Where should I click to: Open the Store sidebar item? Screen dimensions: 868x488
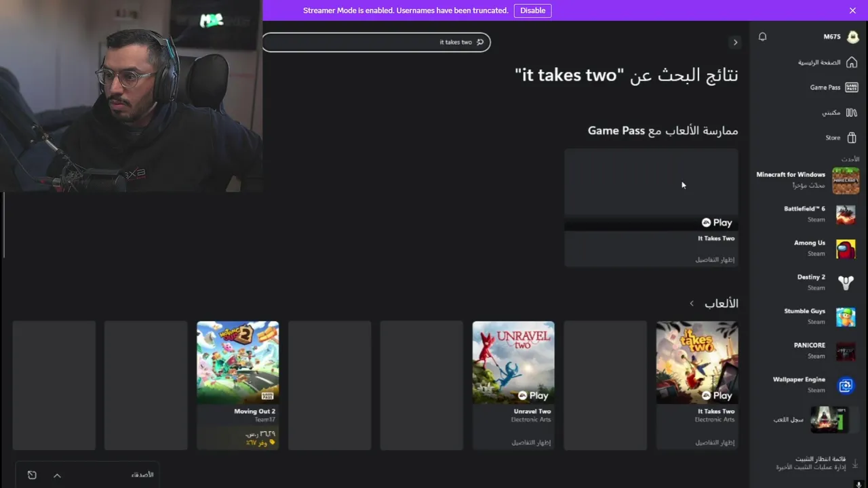pos(841,138)
